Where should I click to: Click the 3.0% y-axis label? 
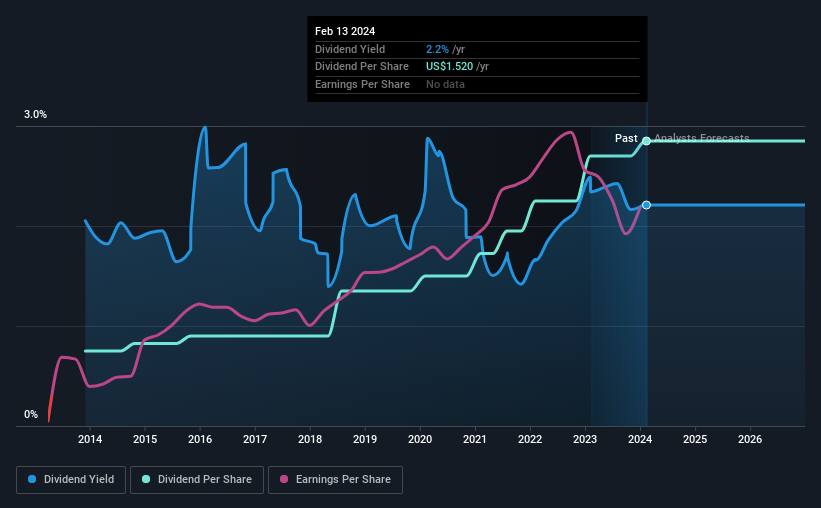point(35,115)
